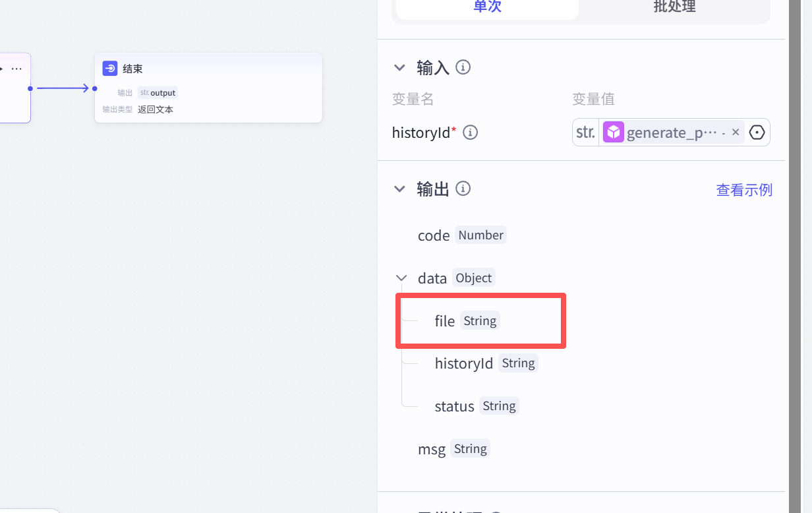Viewport: 812px width, 513px height.
Task: Switch to the 单次 tab
Action: (x=487, y=7)
